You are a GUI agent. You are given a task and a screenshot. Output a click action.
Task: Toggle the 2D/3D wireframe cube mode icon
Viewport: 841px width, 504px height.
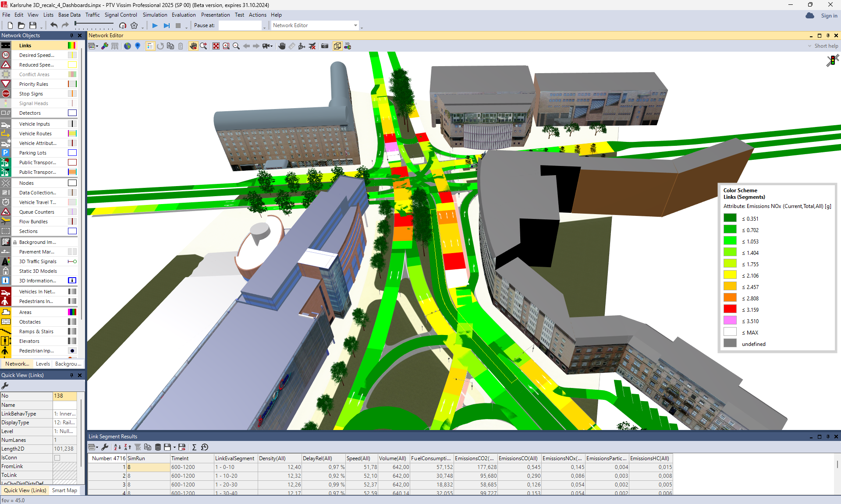pos(337,46)
